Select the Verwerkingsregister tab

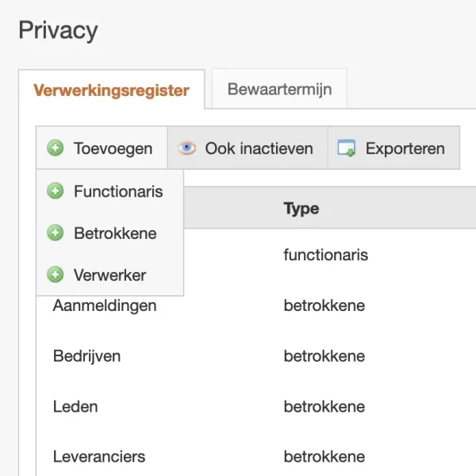[111, 90]
